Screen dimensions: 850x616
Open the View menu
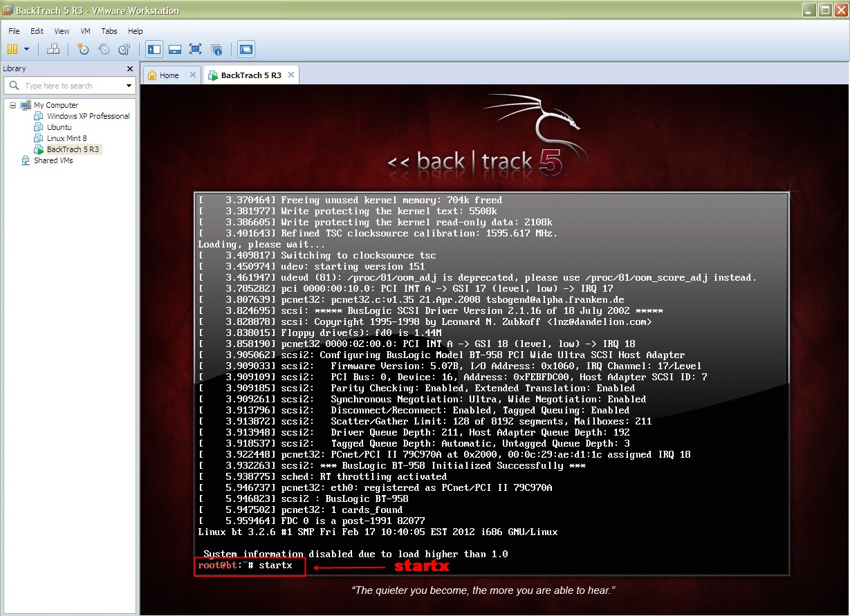[62, 31]
